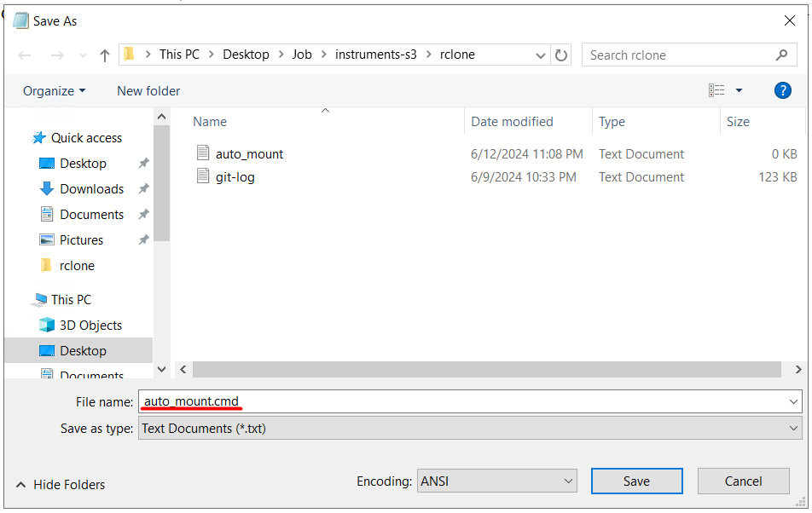Image resolution: width=812 pixels, height=513 pixels.
Task: Open the Change your view icon
Action: pos(716,90)
